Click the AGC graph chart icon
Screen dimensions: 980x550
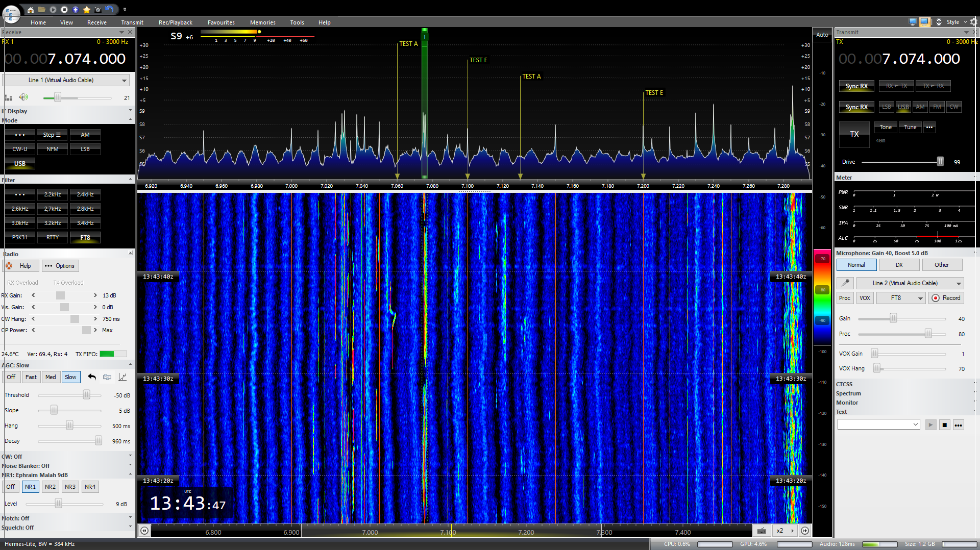pos(122,377)
